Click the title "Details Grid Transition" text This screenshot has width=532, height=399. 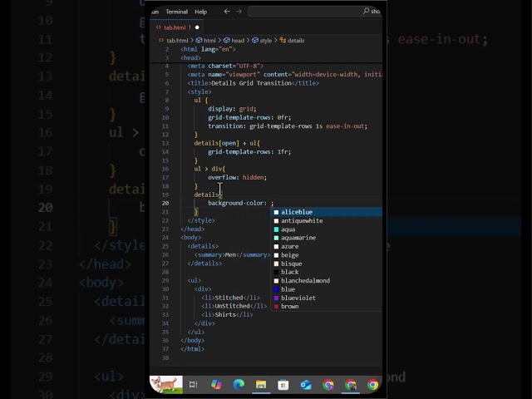pyautogui.click(x=251, y=83)
